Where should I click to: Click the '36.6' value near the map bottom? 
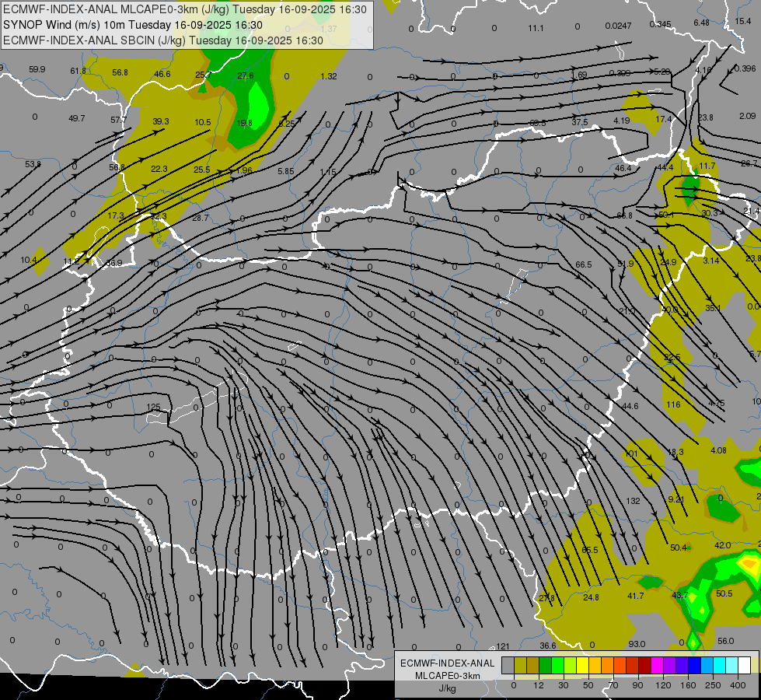coord(548,645)
